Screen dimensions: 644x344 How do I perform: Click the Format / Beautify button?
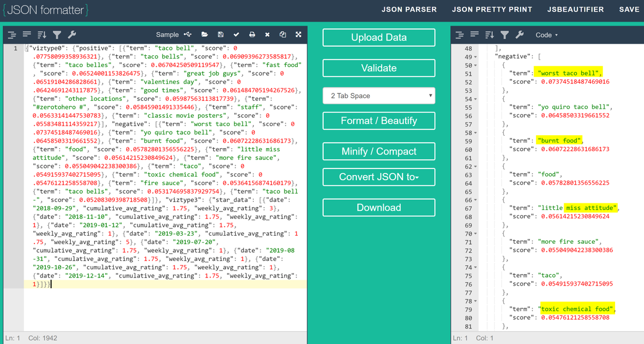(x=379, y=121)
